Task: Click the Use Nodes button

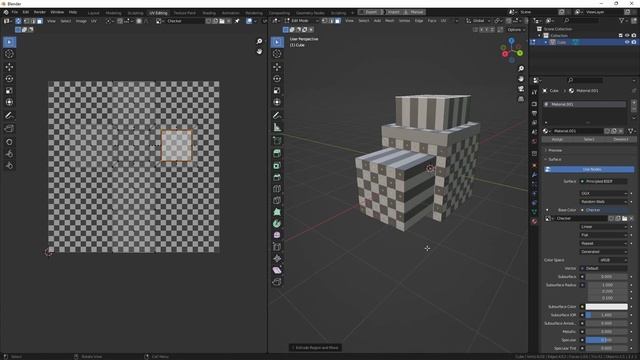Action: (x=589, y=169)
